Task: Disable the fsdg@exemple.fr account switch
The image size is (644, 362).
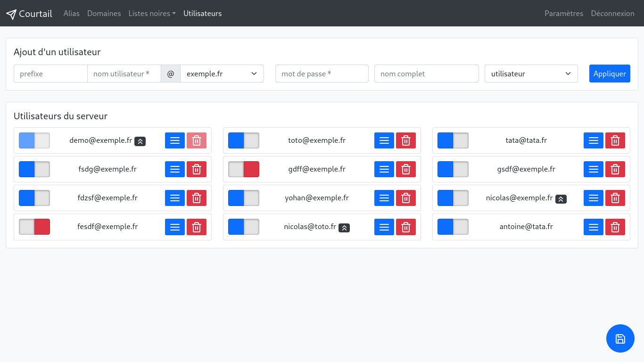Action: pyautogui.click(x=34, y=169)
